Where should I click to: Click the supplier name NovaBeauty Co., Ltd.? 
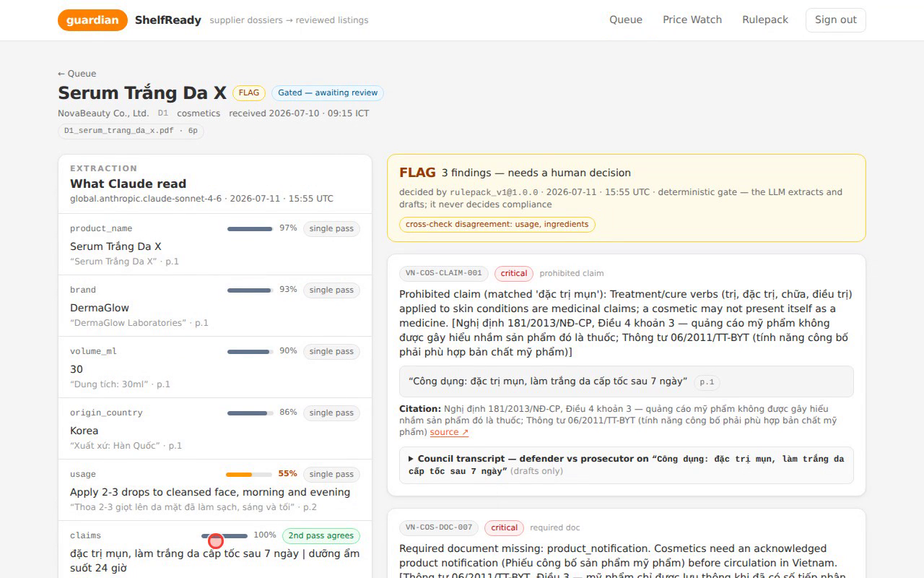pos(103,113)
